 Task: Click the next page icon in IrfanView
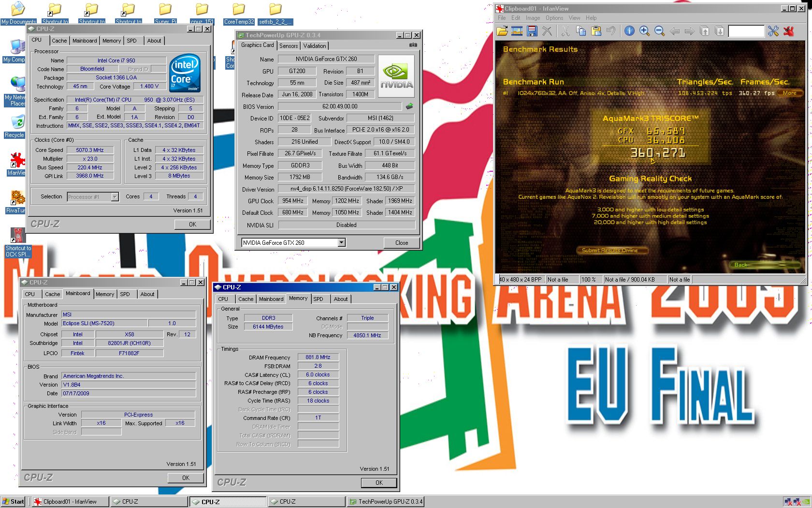(720, 31)
